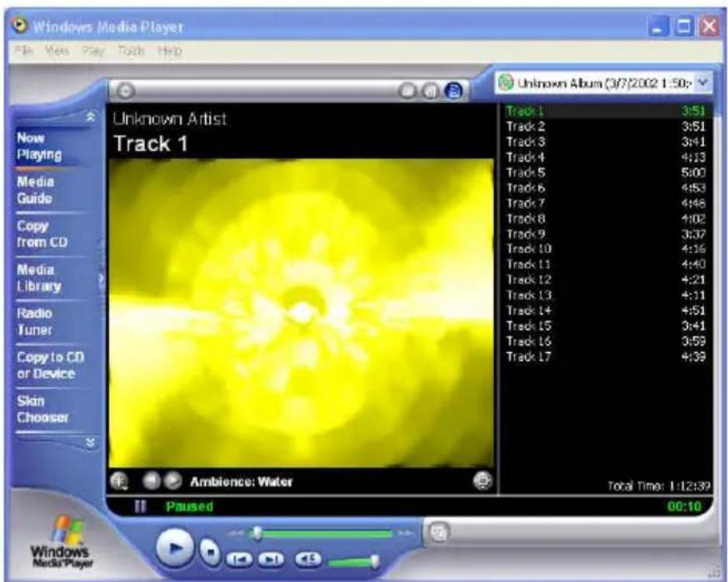Click the Total Time 1:12:39 label

(x=659, y=486)
